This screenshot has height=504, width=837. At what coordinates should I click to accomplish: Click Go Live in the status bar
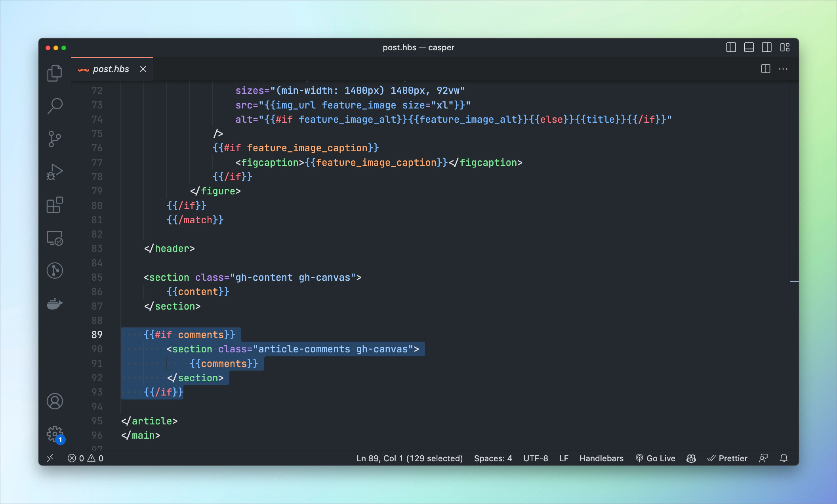point(656,458)
